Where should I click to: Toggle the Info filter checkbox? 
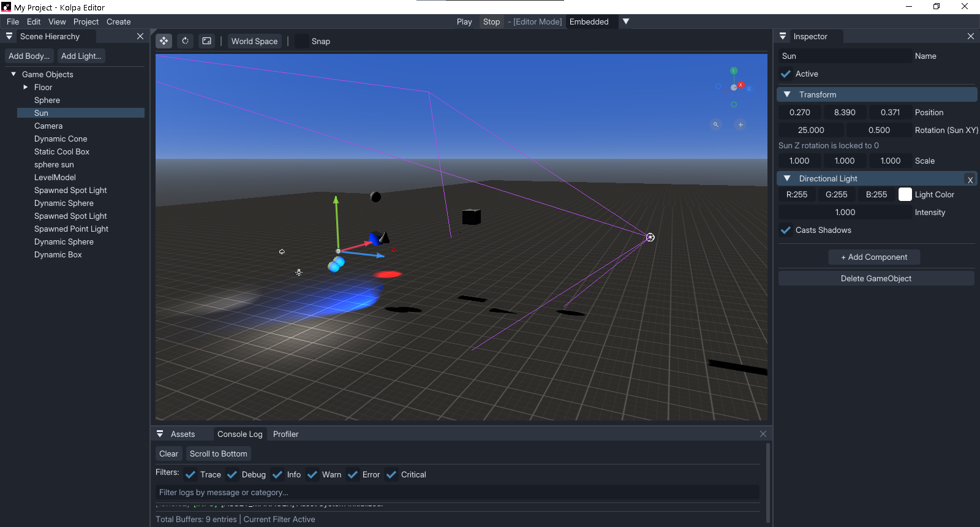[277, 474]
